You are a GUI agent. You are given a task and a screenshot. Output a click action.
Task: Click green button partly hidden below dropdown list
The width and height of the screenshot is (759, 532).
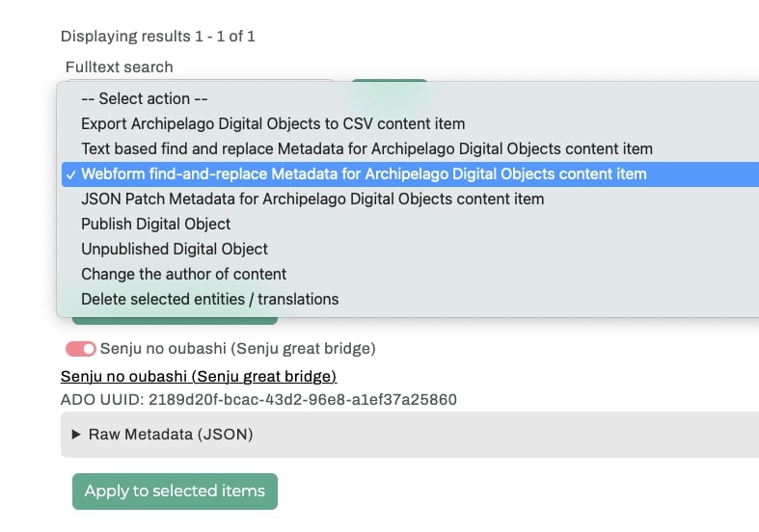[x=174, y=320]
